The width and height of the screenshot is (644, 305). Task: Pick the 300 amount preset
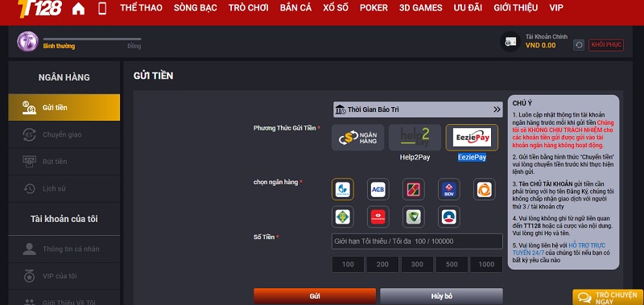tap(417, 265)
